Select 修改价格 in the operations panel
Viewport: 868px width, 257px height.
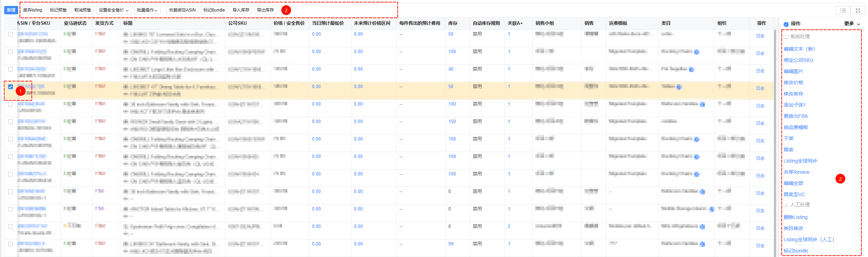793,83
